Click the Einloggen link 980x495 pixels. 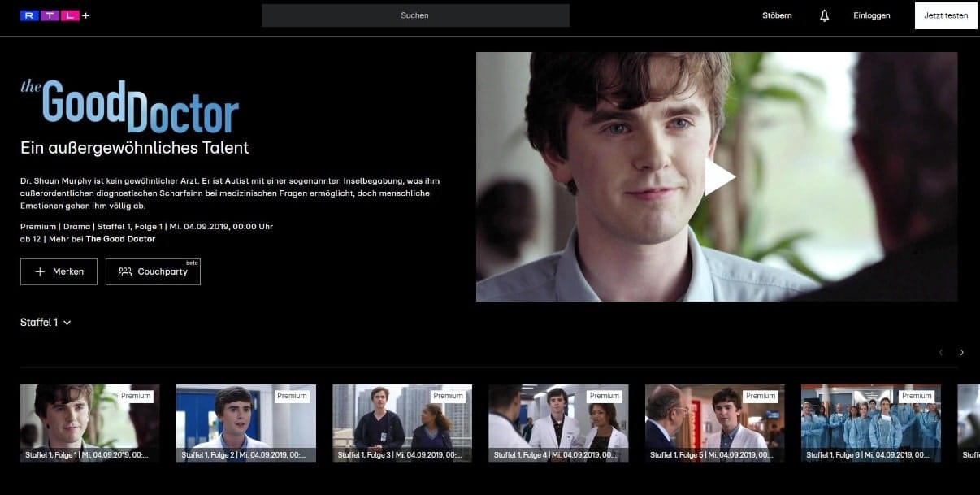pos(871,15)
